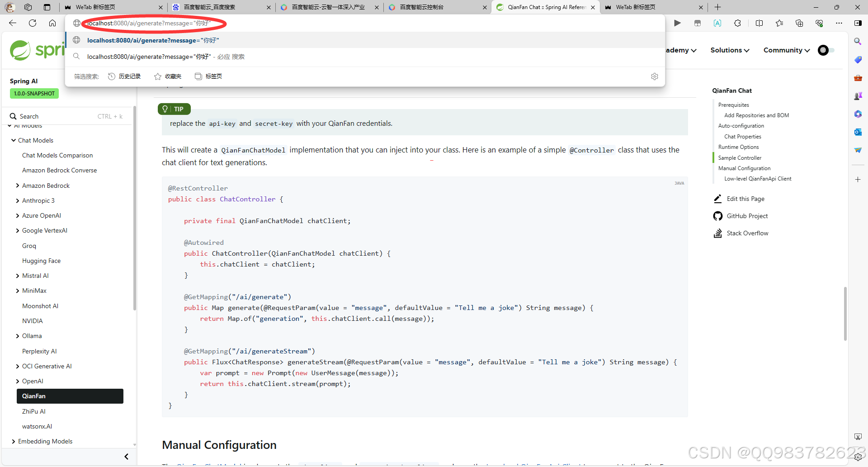Click the Search docs field
The height and width of the screenshot is (467, 868).
coord(66,116)
